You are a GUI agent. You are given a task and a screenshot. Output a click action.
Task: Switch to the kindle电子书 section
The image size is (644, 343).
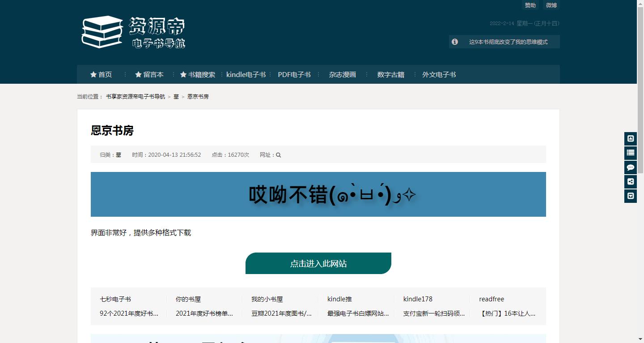tap(246, 74)
